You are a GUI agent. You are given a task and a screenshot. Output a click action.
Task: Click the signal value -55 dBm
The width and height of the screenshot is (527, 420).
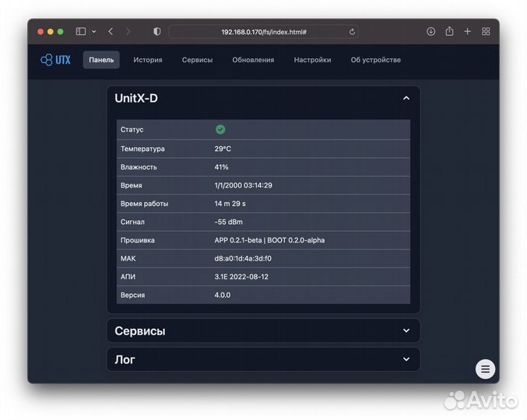229,222
